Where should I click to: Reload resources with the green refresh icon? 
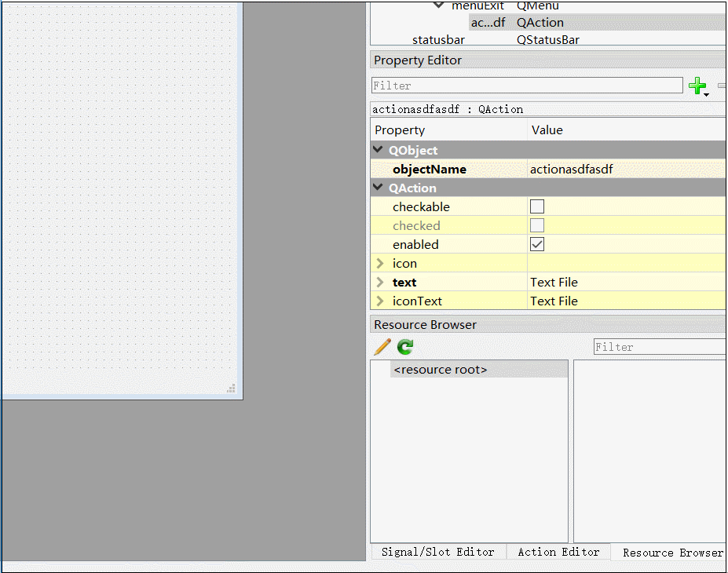[x=404, y=346]
